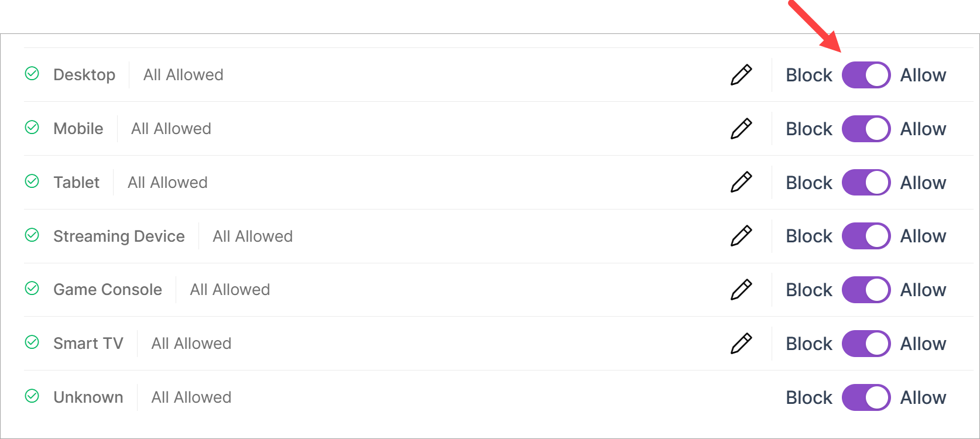Screen dimensions: 980x439
Task: Disable the Streaming Device allow toggle
Action: (866, 236)
